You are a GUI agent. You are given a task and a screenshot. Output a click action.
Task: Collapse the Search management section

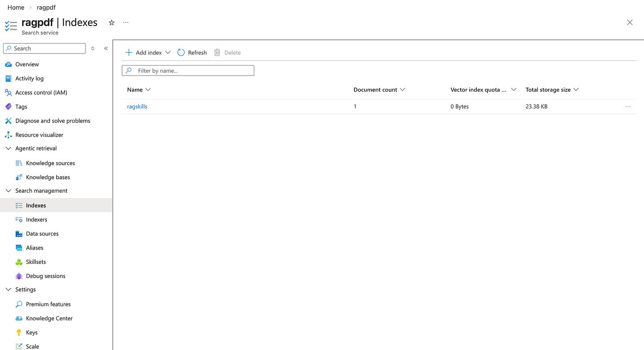8,191
